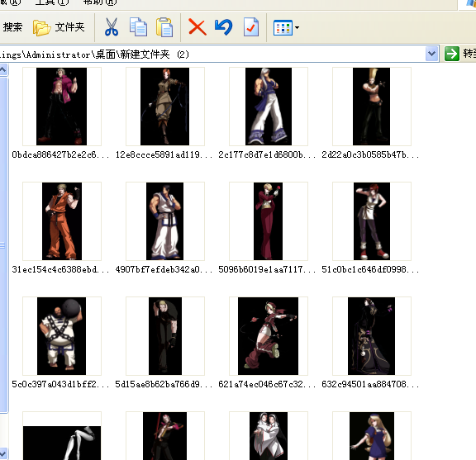Viewport: 476px width, 460px height.
Task: Click inside the address path field
Action: click(212, 55)
